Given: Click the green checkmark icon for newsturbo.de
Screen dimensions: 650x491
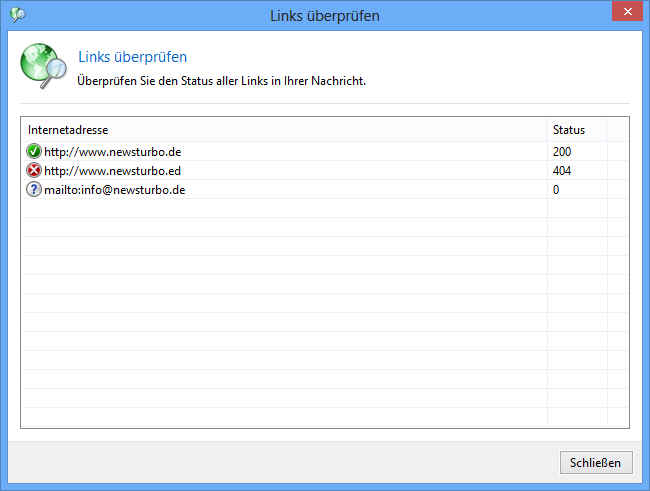Looking at the screenshot, I should 34,151.
